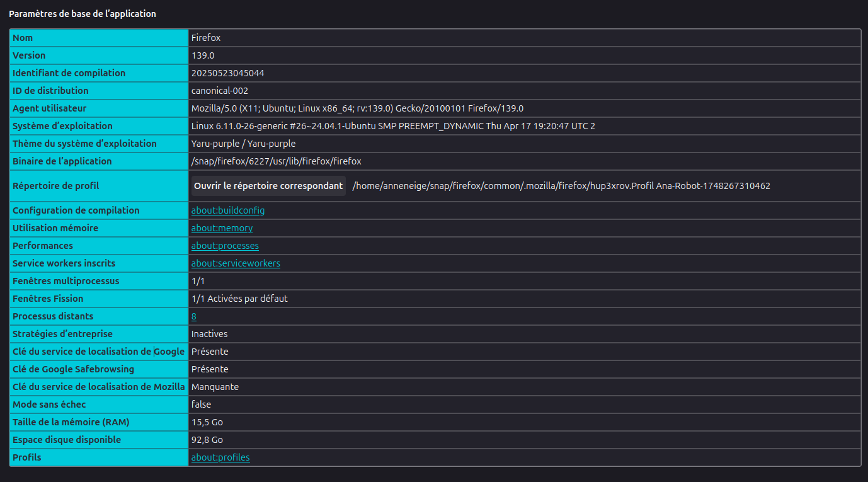Select the '92,8 Go' disk space value
Image resolution: width=868 pixels, height=482 pixels.
point(207,440)
